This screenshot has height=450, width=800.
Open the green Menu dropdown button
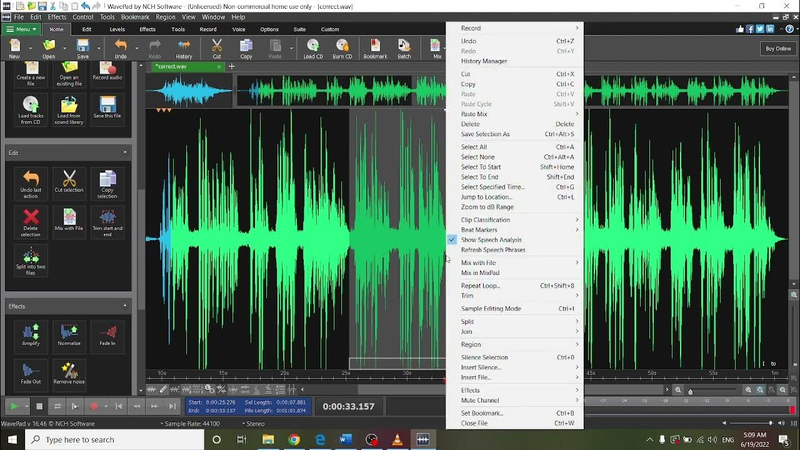[x=21, y=29]
